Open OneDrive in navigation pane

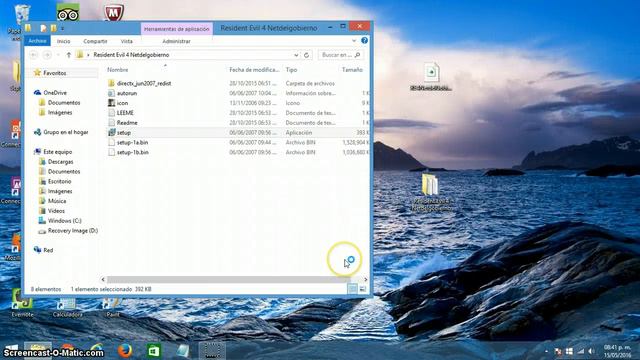coord(55,93)
